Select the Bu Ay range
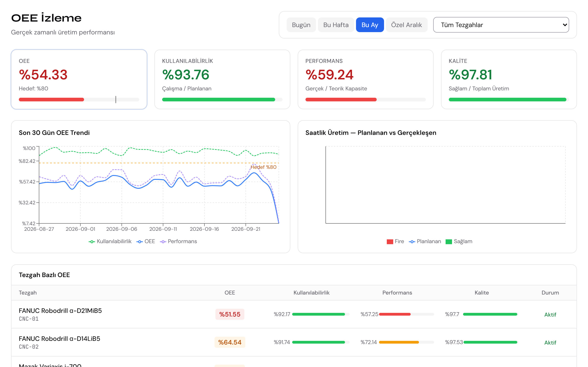588x367 pixels. pyautogui.click(x=370, y=25)
